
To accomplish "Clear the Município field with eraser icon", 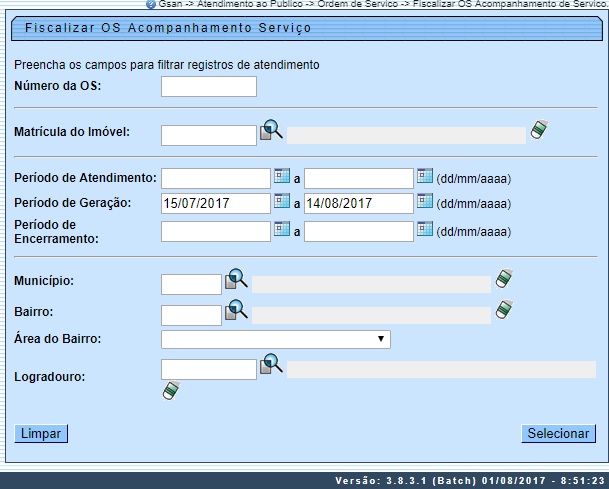I will (x=504, y=278).
